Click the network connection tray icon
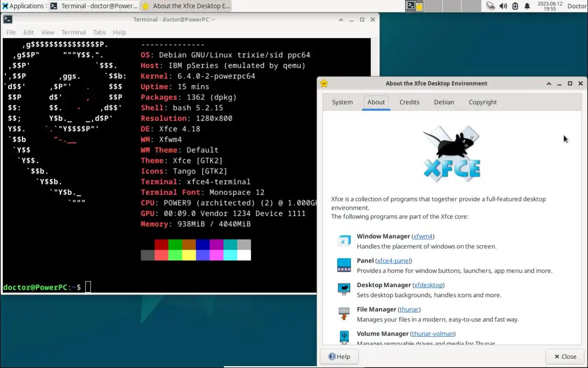Image resolution: width=588 pixels, height=368 pixels. click(491, 6)
